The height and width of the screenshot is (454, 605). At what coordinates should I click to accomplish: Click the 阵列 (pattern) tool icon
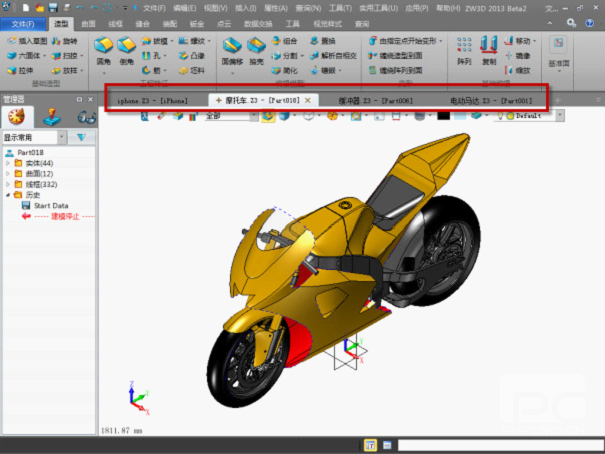click(x=463, y=52)
